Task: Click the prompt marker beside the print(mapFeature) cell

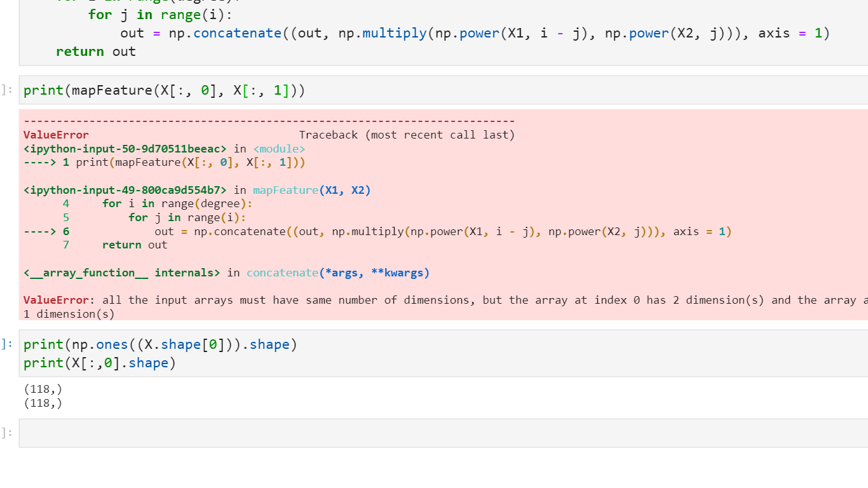Action: (x=6, y=90)
